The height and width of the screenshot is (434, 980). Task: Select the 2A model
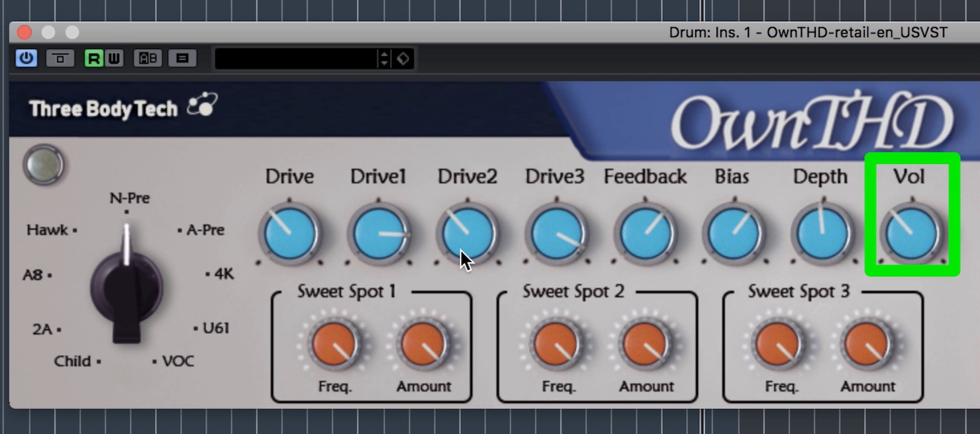[42, 329]
